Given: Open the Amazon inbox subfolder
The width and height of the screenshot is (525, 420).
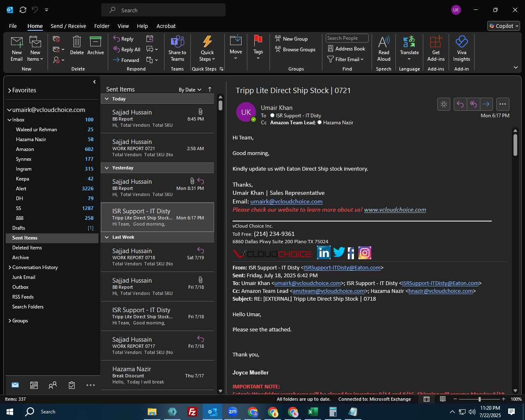Looking at the screenshot, I should click(x=52, y=149).
